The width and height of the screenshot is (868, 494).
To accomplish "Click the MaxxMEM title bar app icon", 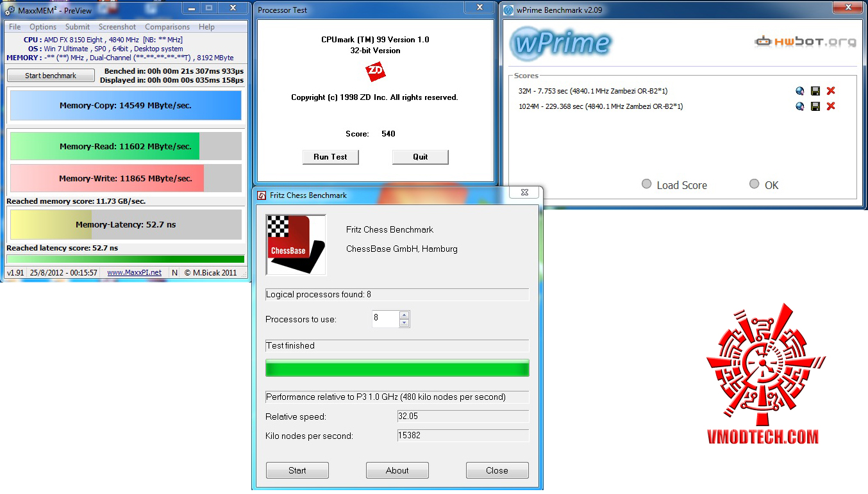I will [x=10, y=10].
